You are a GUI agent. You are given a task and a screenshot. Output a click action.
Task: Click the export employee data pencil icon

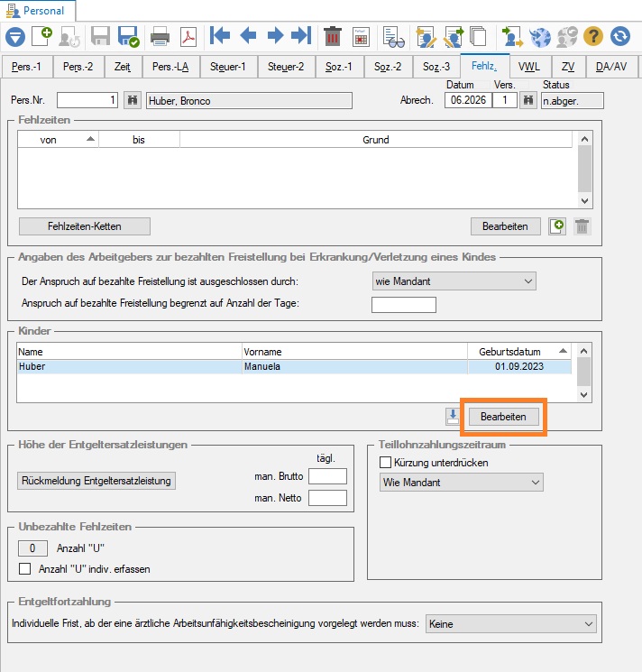(454, 37)
